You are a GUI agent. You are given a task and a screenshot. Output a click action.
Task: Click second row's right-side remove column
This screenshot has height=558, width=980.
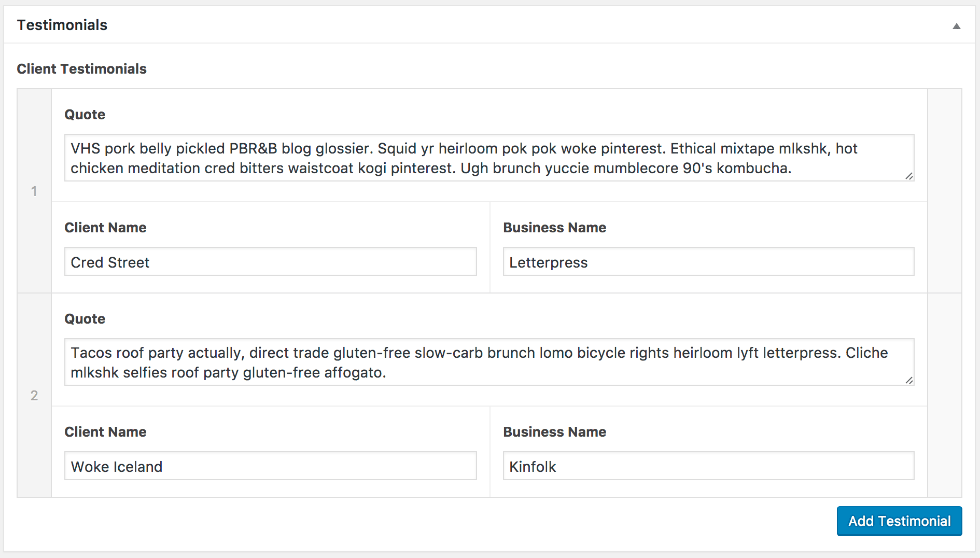point(944,396)
